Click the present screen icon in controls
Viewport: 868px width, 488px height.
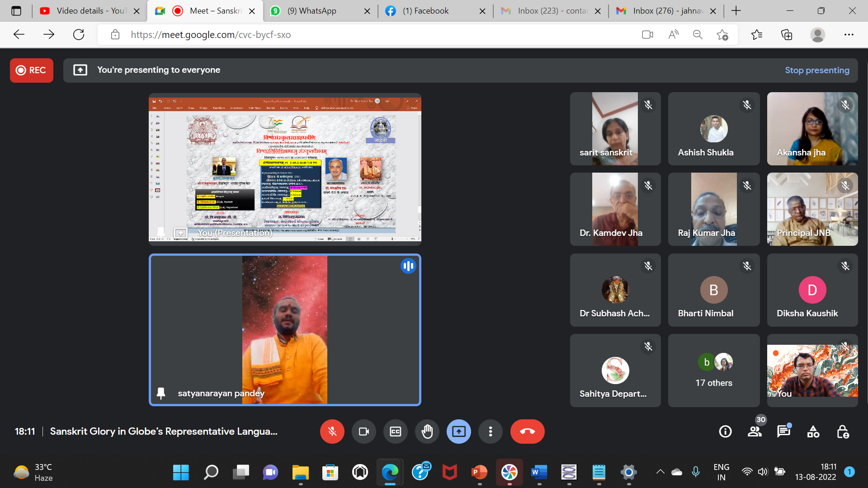click(458, 432)
